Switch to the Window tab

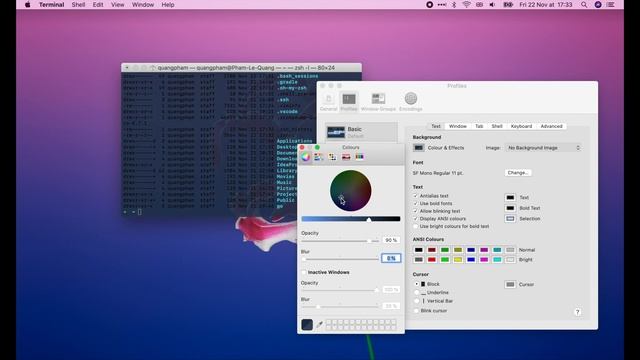[x=458, y=127]
